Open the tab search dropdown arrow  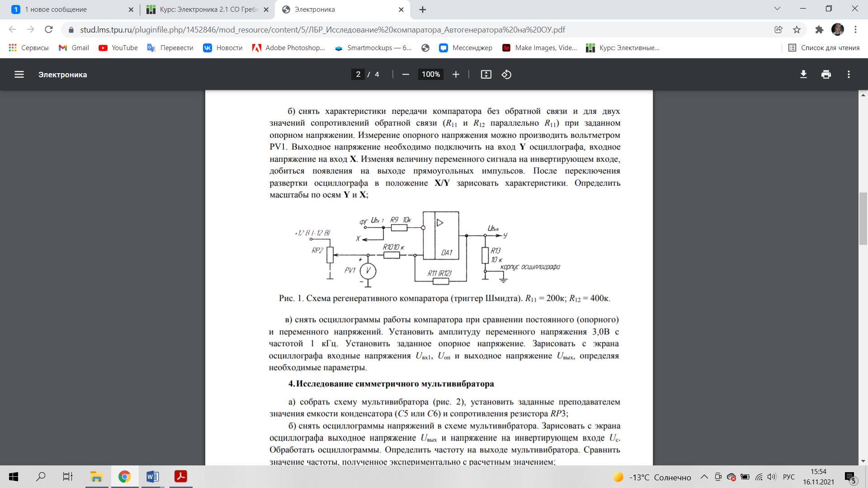tap(777, 9)
